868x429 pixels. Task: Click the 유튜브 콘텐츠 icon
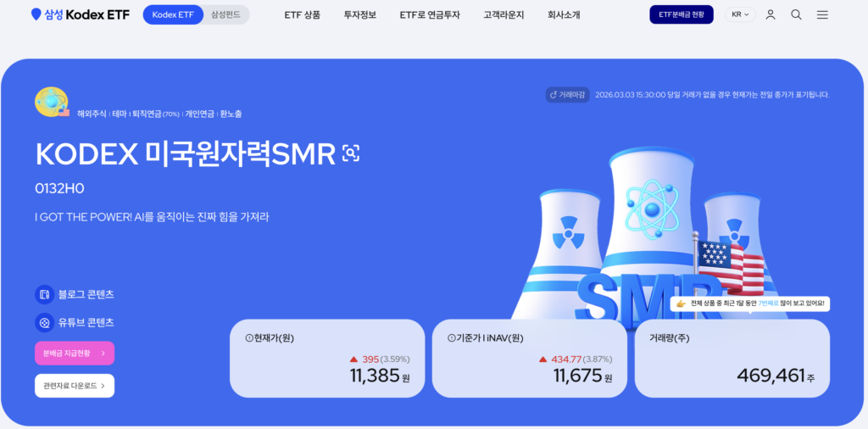coord(44,322)
